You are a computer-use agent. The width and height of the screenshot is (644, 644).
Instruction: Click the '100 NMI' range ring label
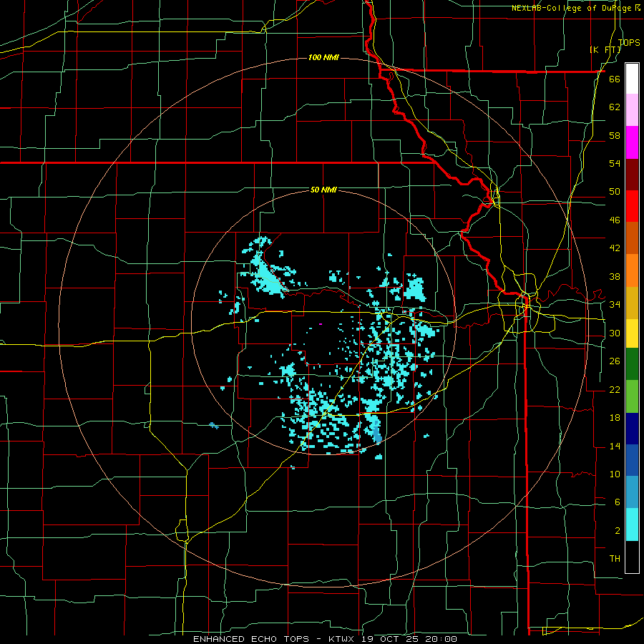(x=323, y=57)
